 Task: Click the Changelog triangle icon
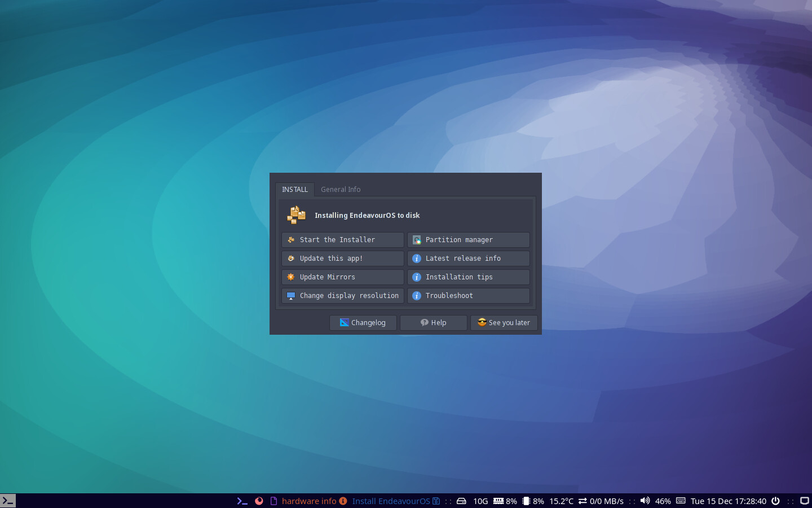(x=344, y=322)
